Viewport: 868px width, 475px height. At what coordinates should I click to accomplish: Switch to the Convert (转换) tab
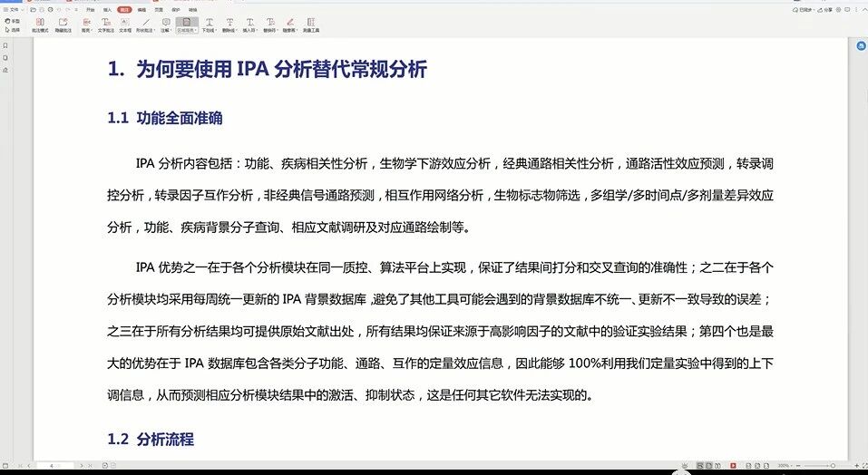coord(192,9)
